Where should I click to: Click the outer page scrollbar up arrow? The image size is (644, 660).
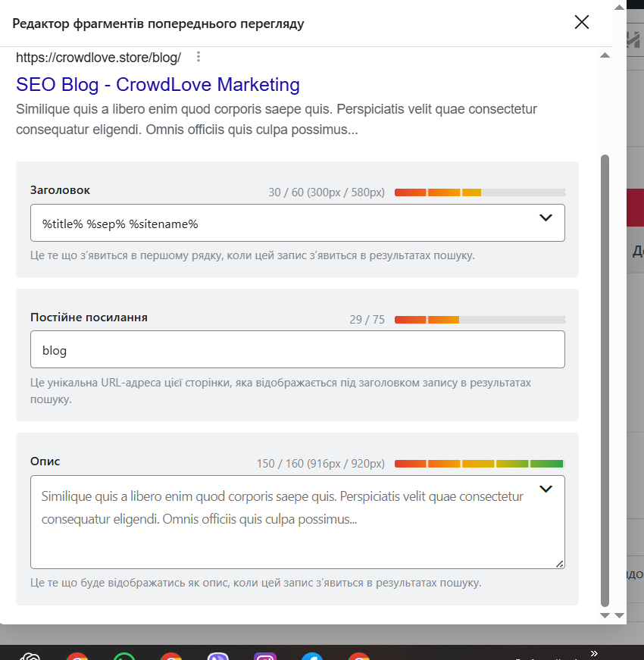click(x=619, y=7)
